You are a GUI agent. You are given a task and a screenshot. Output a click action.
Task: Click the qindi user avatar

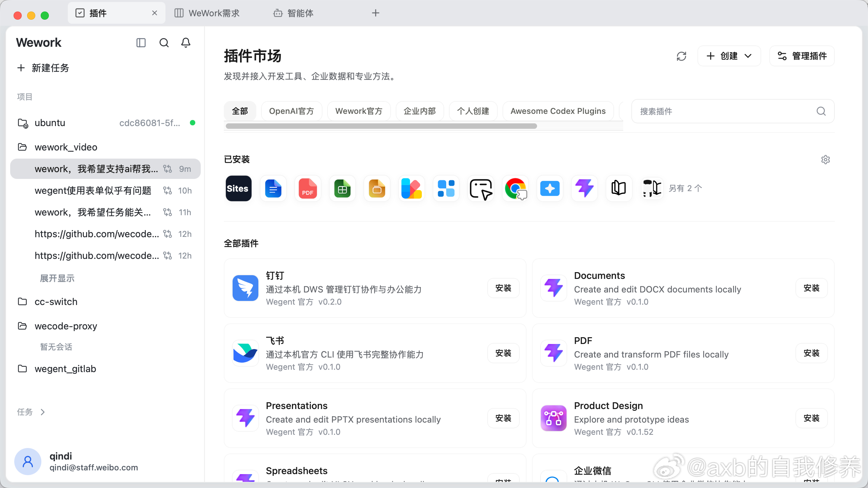point(28,462)
